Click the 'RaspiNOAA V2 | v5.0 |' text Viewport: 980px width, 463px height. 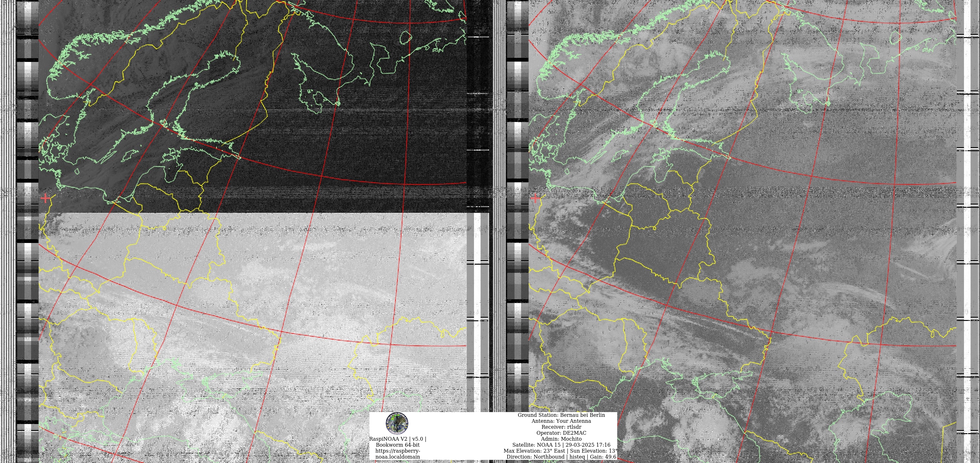398,439
